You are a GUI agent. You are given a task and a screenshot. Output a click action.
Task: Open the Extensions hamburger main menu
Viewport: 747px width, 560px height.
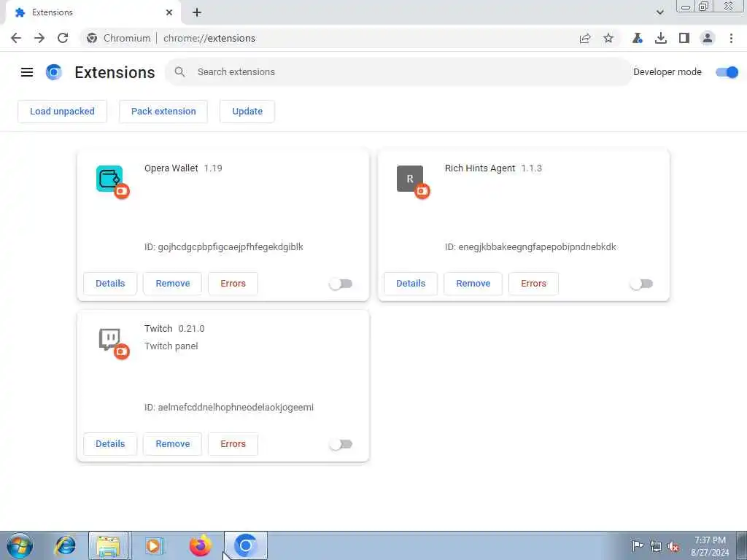(x=27, y=72)
